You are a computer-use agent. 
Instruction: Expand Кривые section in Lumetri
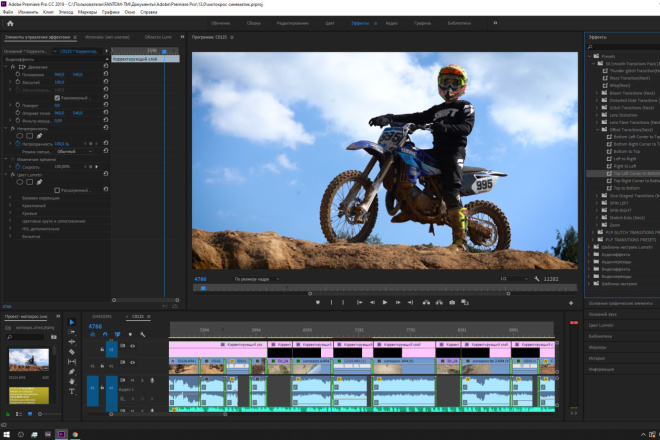(10, 213)
